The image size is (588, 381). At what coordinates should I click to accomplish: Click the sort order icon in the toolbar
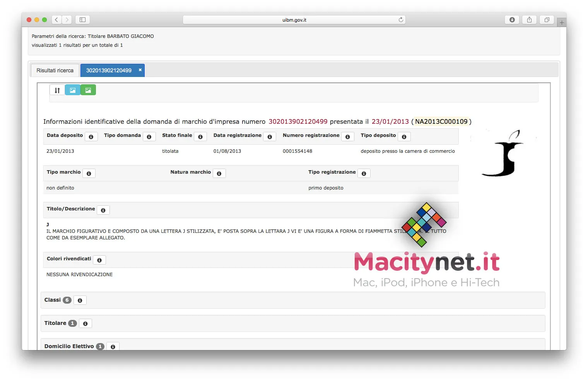57,89
